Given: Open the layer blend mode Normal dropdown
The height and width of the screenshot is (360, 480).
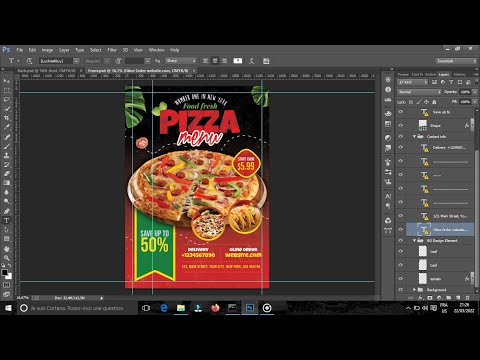Looking at the screenshot, I should pos(419,92).
